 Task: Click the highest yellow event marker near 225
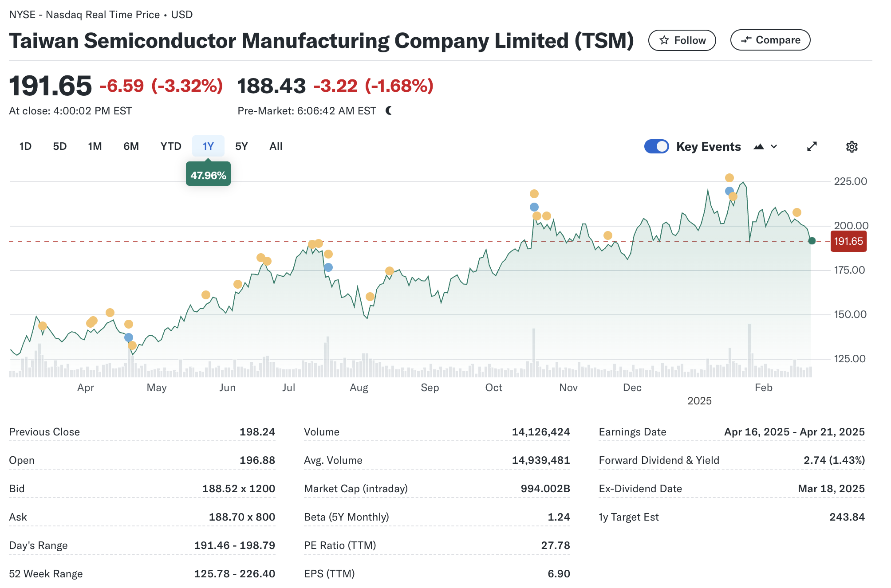[x=729, y=178]
